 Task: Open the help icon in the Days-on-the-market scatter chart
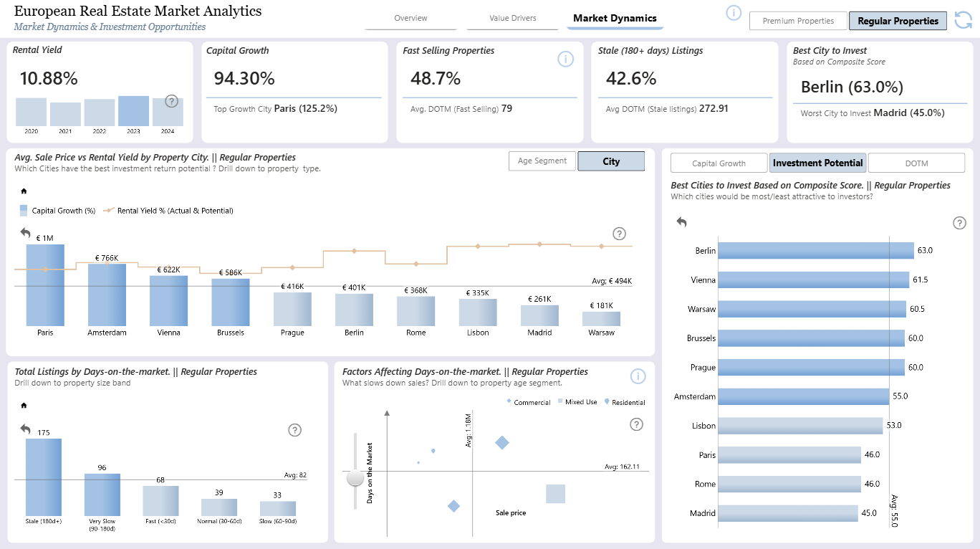(x=636, y=424)
